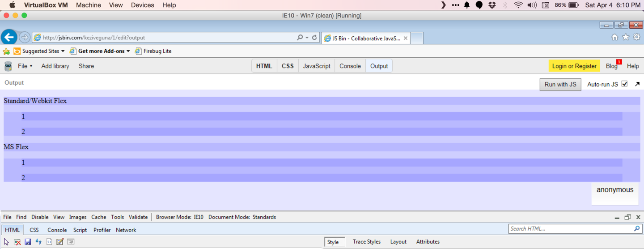Screen dimensions: 644x249
Task: Click the search magnifier in address bar
Action: click(x=300, y=38)
